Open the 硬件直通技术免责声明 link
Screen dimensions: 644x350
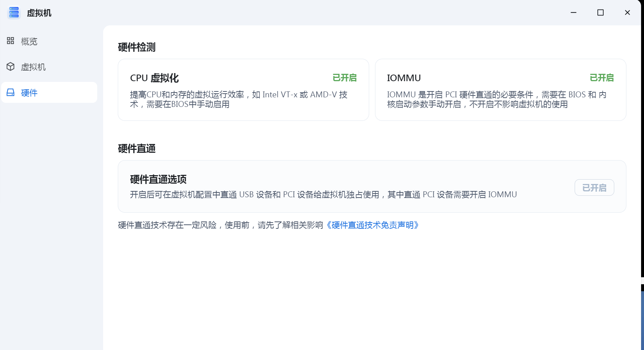pyautogui.click(x=372, y=225)
